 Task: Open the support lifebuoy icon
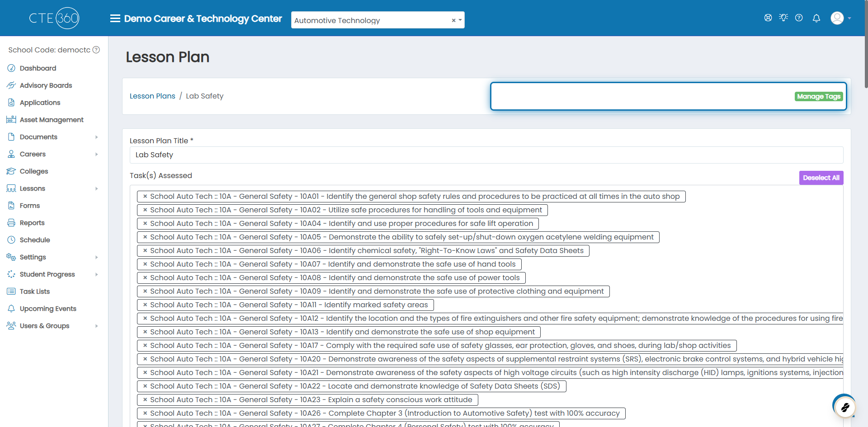pyautogui.click(x=768, y=18)
